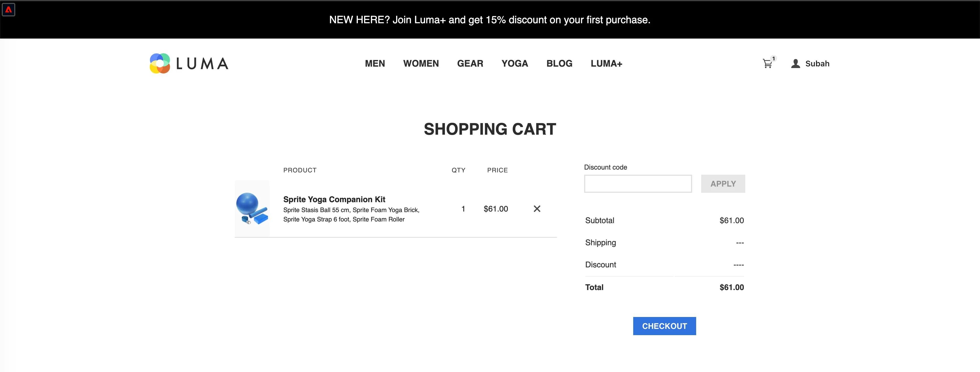Image resolution: width=980 pixels, height=372 pixels.
Task: Click the user profile icon
Action: pyautogui.click(x=795, y=64)
